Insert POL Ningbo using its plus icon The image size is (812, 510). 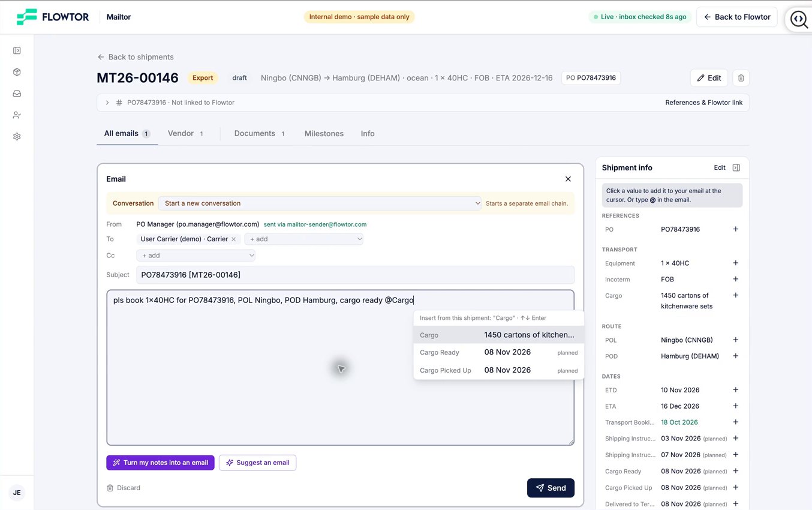click(x=736, y=340)
